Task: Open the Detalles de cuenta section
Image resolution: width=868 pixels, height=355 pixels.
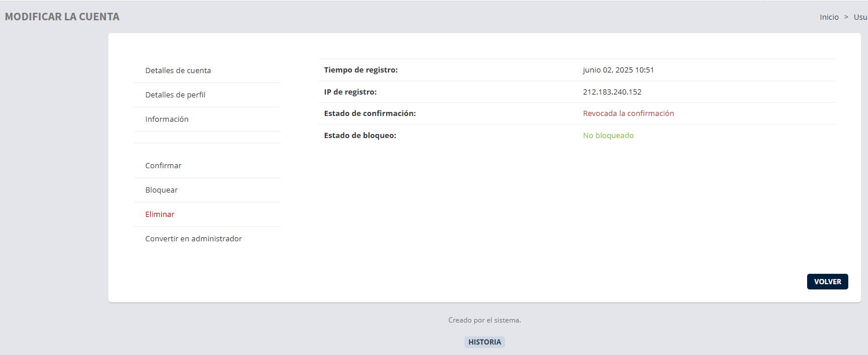Action: pyautogui.click(x=178, y=71)
